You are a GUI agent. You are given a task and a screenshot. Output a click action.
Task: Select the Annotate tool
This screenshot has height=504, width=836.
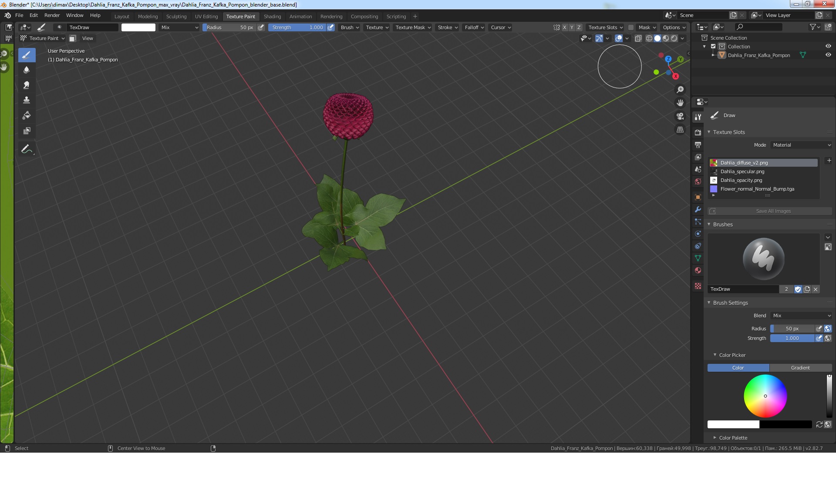(x=27, y=149)
